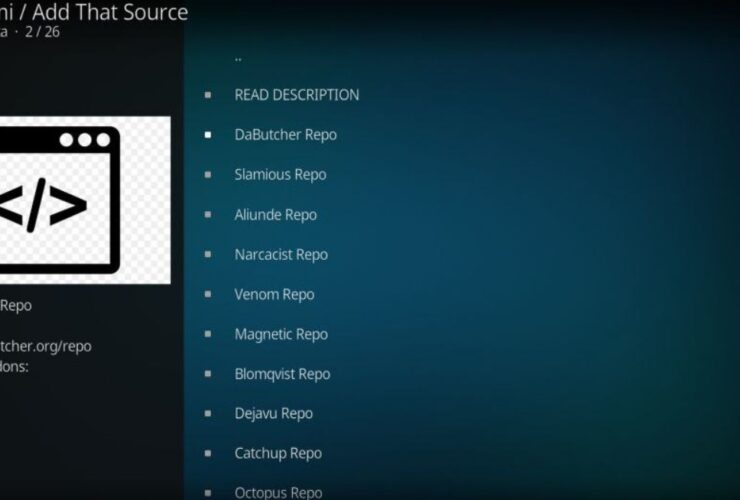Click the bullet icon beside Octopus Repo

point(208,493)
